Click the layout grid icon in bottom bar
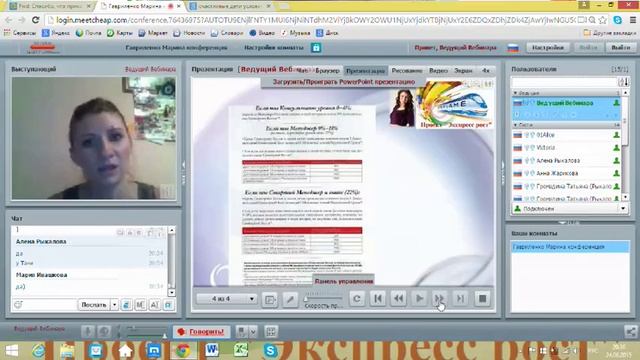Image resolution: width=640 pixels, height=360 pixels. click(271, 331)
